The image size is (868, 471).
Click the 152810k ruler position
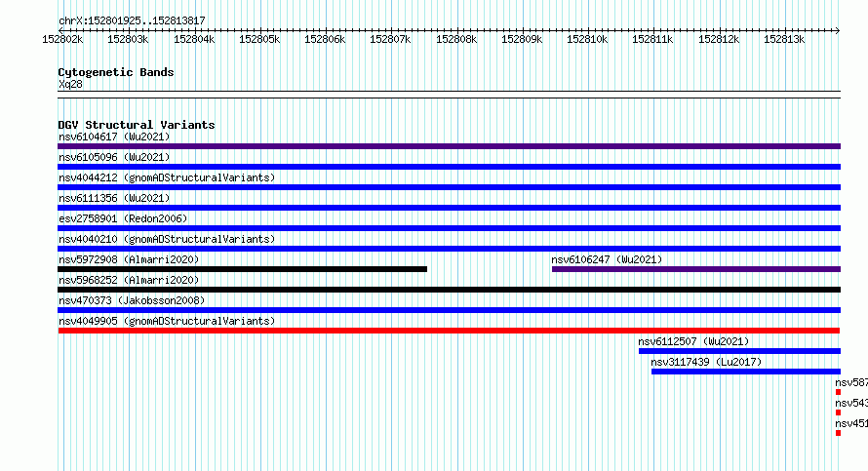coord(587,39)
